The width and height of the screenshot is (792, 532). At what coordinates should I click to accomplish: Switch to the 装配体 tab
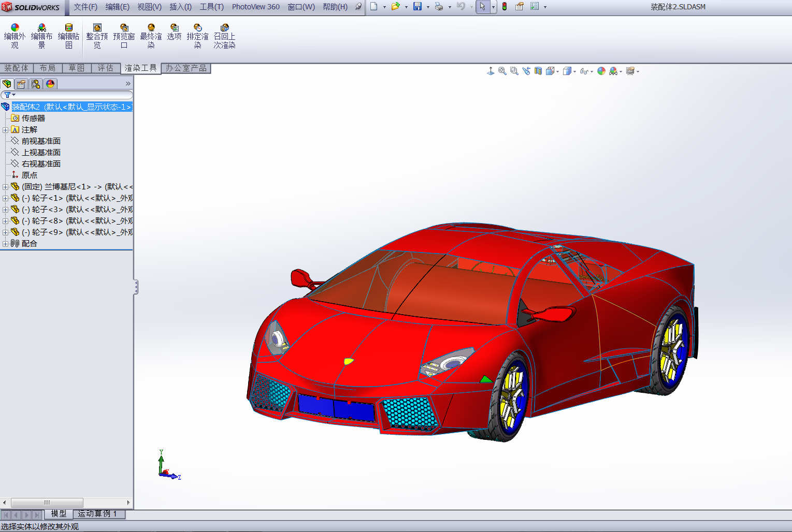click(x=17, y=68)
